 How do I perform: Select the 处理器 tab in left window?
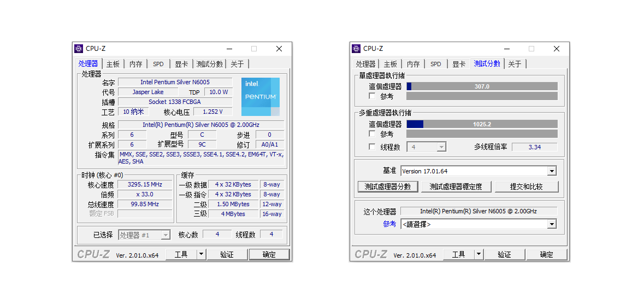click(88, 63)
